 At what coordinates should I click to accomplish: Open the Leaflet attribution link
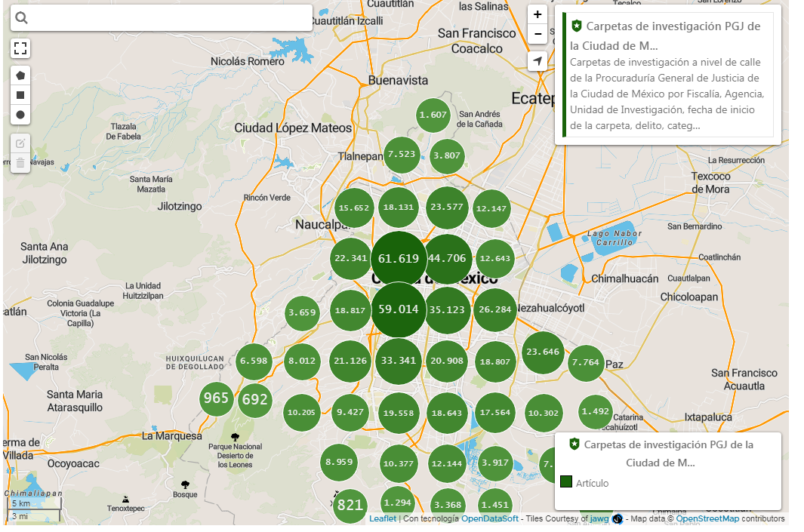pyautogui.click(x=383, y=518)
